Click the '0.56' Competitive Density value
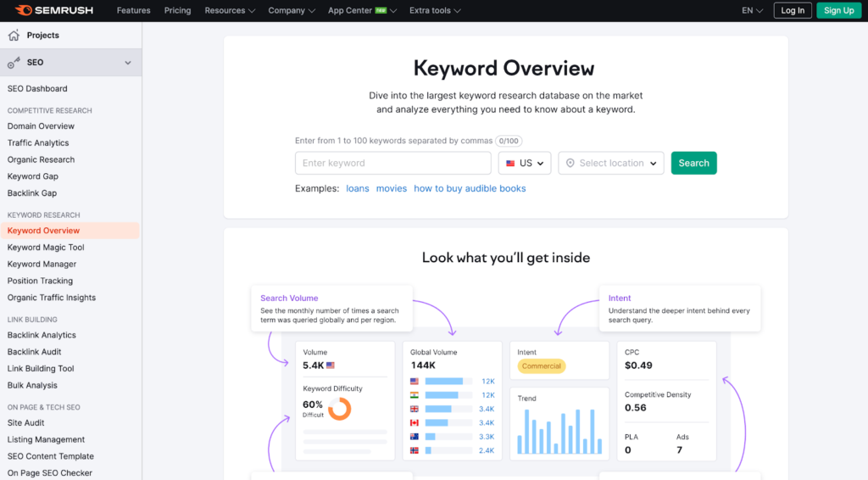Image resolution: width=868 pixels, height=480 pixels. point(636,407)
